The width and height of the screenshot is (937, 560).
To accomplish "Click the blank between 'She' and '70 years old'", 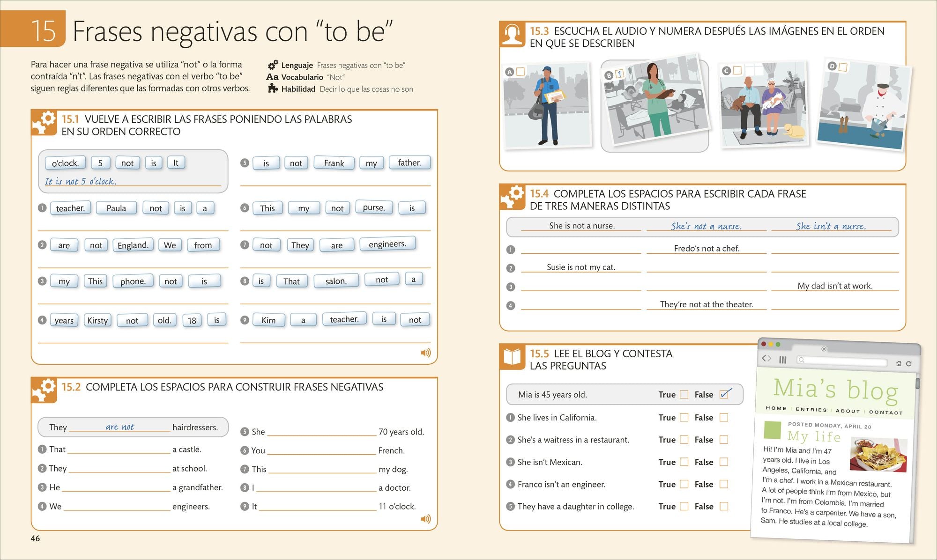I will pos(321,432).
